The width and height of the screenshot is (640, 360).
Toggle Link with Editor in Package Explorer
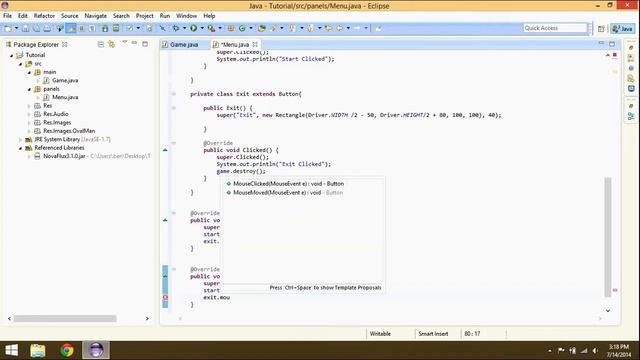pos(111,44)
